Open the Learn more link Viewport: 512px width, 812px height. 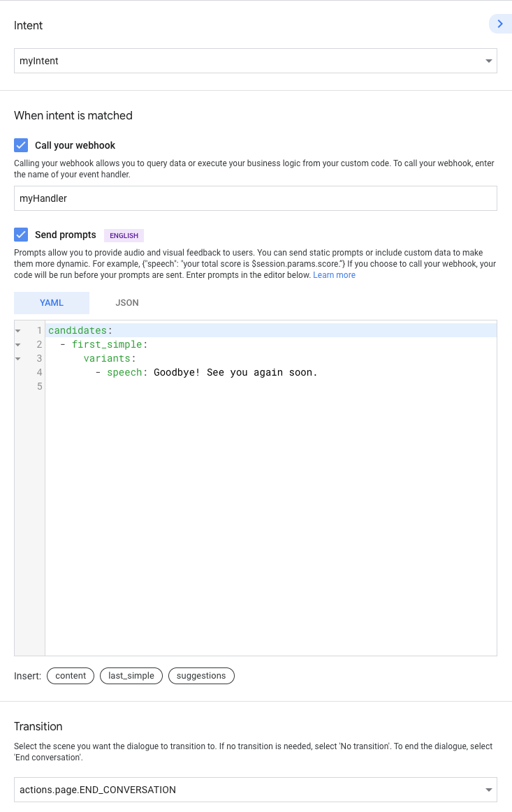[x=334, y=275]
